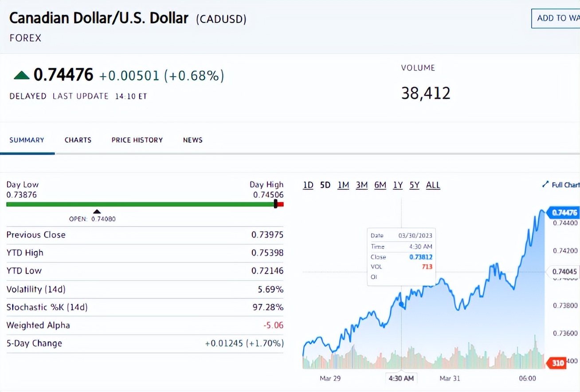
Task: Change chart range to 1Y
Action: tap(398, 185)
